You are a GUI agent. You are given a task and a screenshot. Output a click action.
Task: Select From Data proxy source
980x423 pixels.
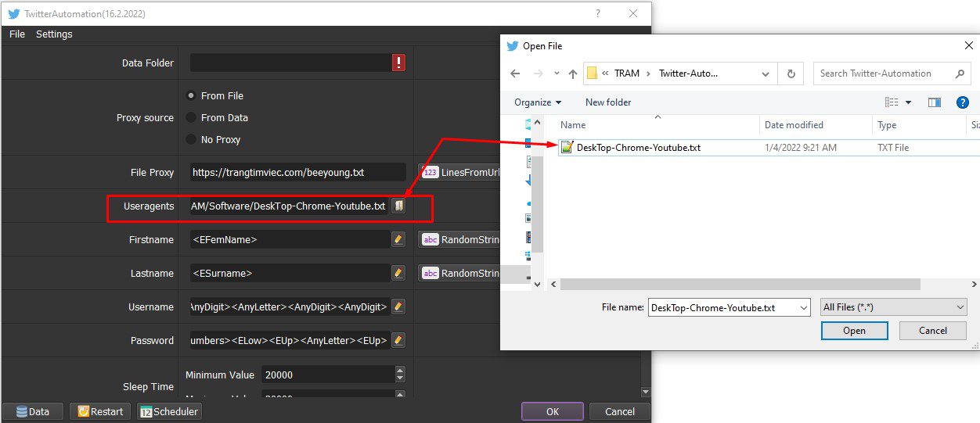(x=191, y=117)
